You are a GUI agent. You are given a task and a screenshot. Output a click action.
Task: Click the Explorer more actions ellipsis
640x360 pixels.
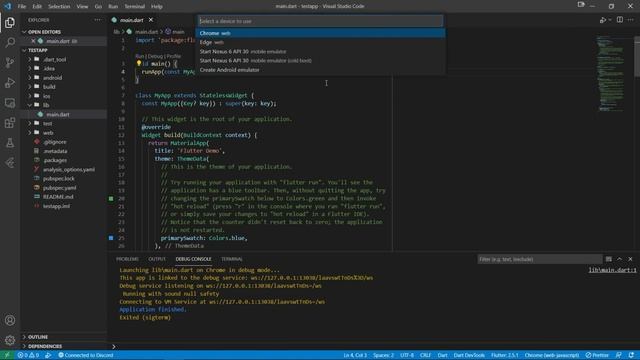pyautogui.click(x=98, y=20)
